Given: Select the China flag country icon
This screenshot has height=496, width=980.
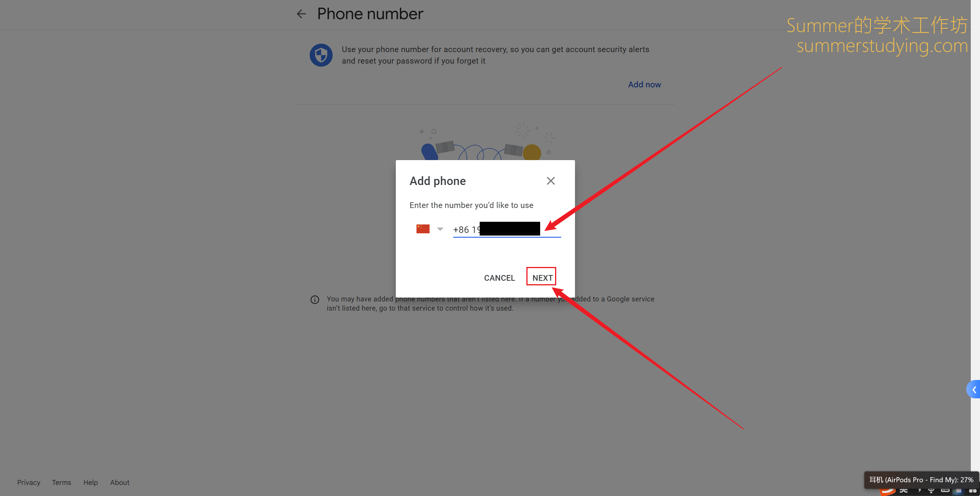Looking at the screenshot, I should click(x=422, y=229).
